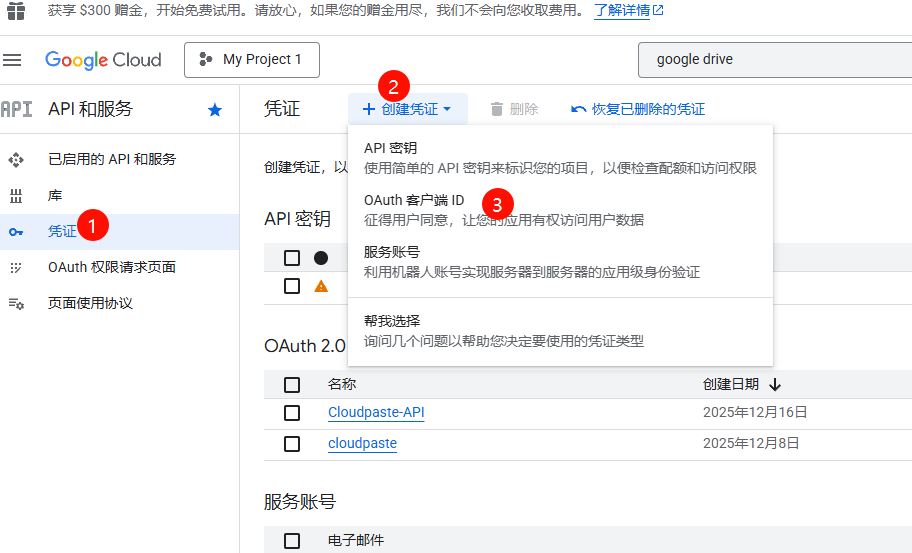912x553 pixels.
Task: Check the Cloudpaste-API row checkbox
Action: pyautogui.click(x=292, y=413)
